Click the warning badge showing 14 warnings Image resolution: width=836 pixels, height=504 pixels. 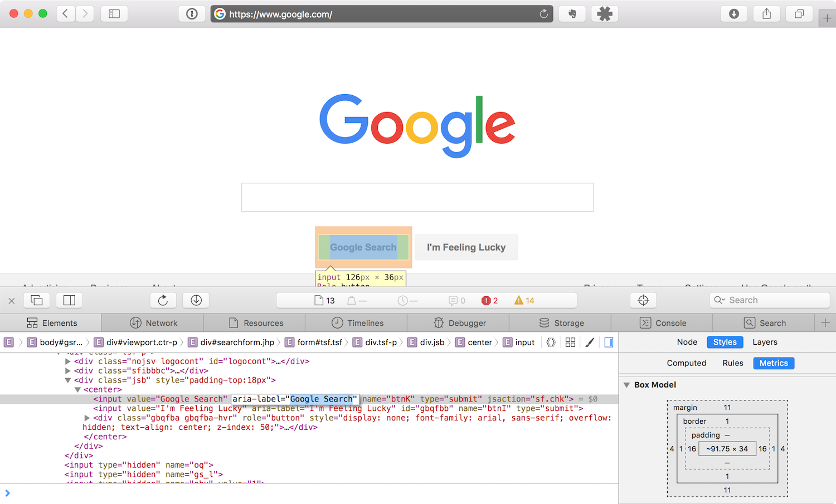tap(524, 300)
